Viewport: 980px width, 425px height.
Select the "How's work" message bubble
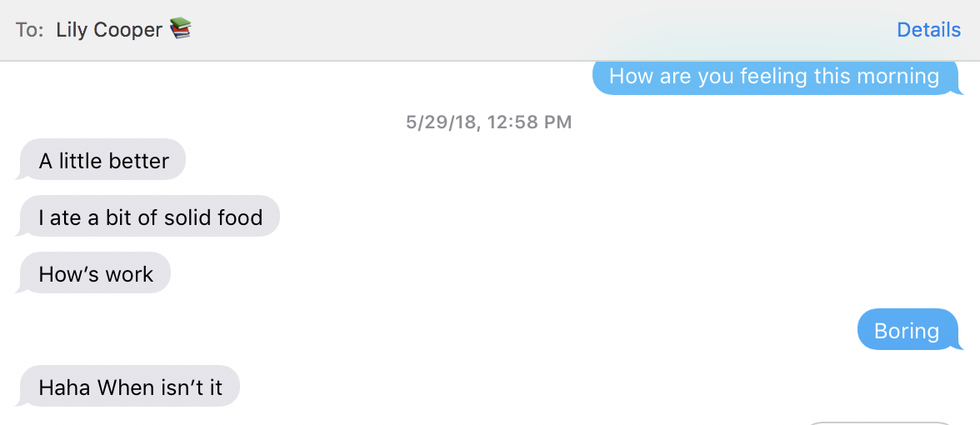[x=96, y=274]
